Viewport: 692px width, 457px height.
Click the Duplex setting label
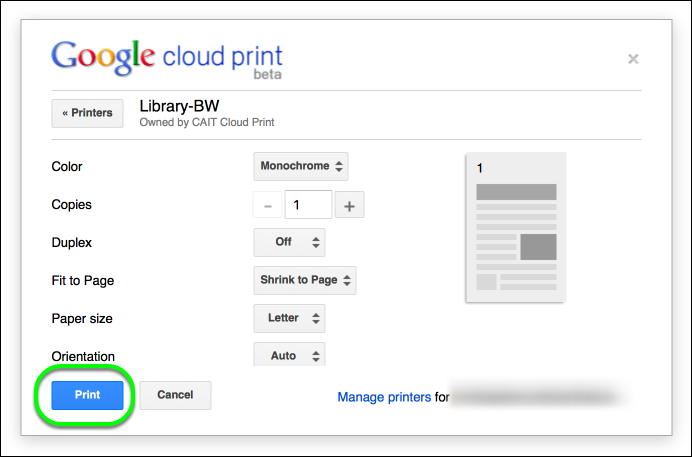click(71, 243)
